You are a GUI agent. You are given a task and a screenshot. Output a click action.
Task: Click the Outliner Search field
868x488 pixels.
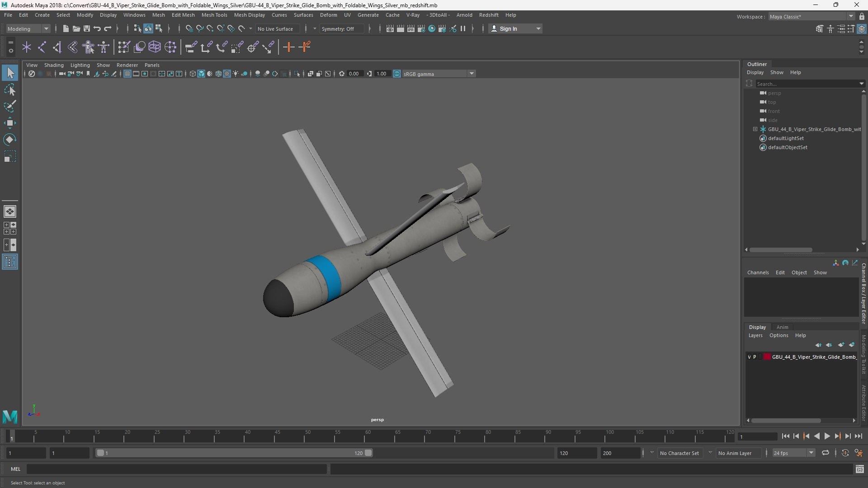point(807,84)
